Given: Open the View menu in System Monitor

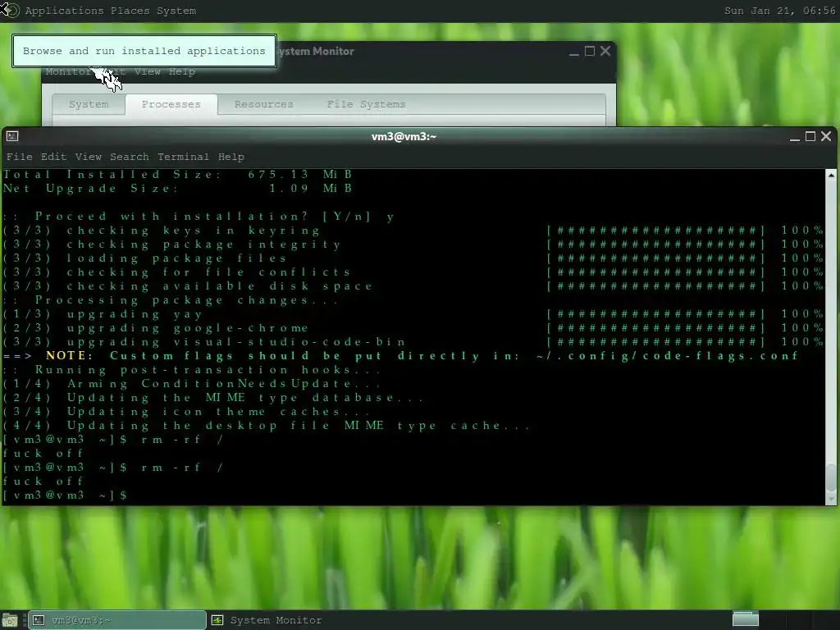Looking at the screenshot, I should [x=148, y=72].
